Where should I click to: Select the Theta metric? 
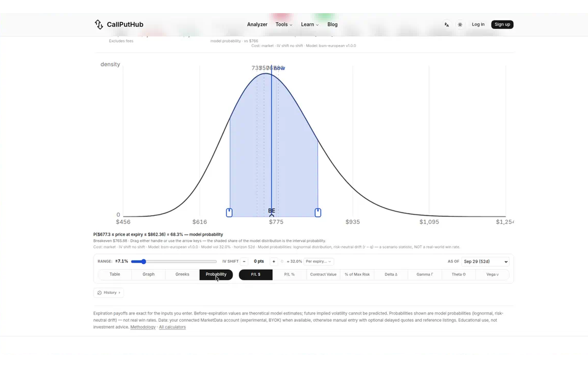point(459,274)
